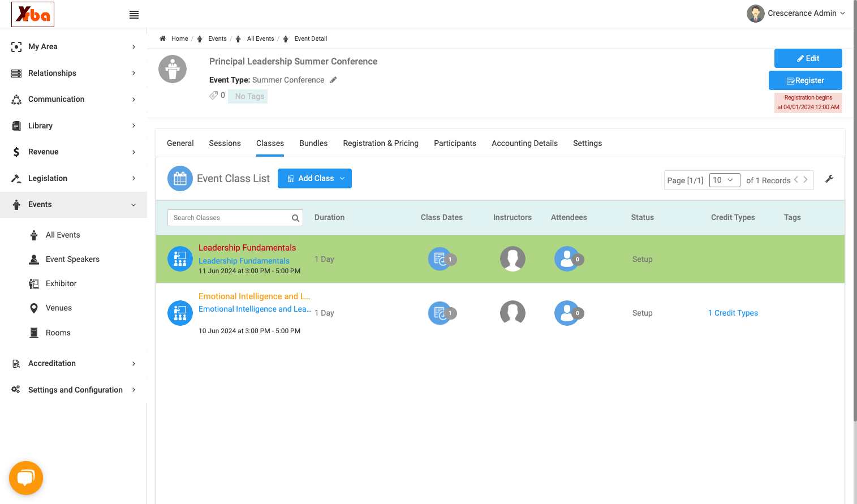Click the Add Class button

point(315,178)
